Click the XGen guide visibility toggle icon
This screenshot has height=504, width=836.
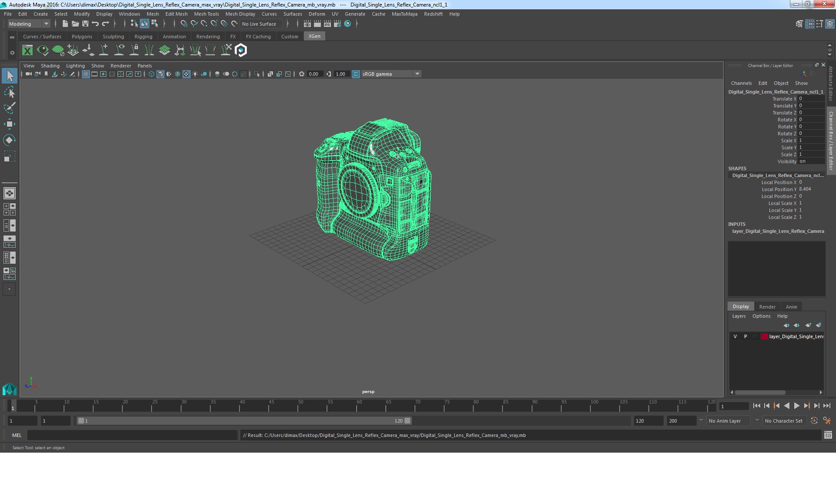pyautogui.click(x=119, y=50)
